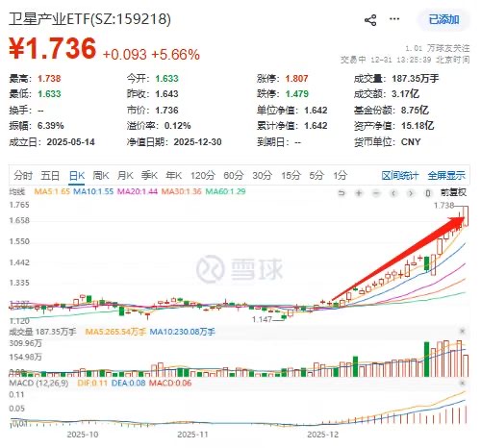This screenshot has width=481, height=448.
Task: Click the MA10:1.55 indicator label
Action: click(x=93, y=191)
